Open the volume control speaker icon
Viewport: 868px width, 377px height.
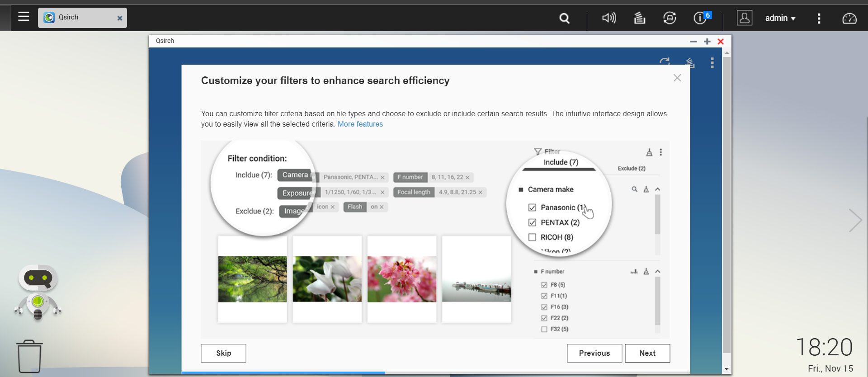pos(609,18)
